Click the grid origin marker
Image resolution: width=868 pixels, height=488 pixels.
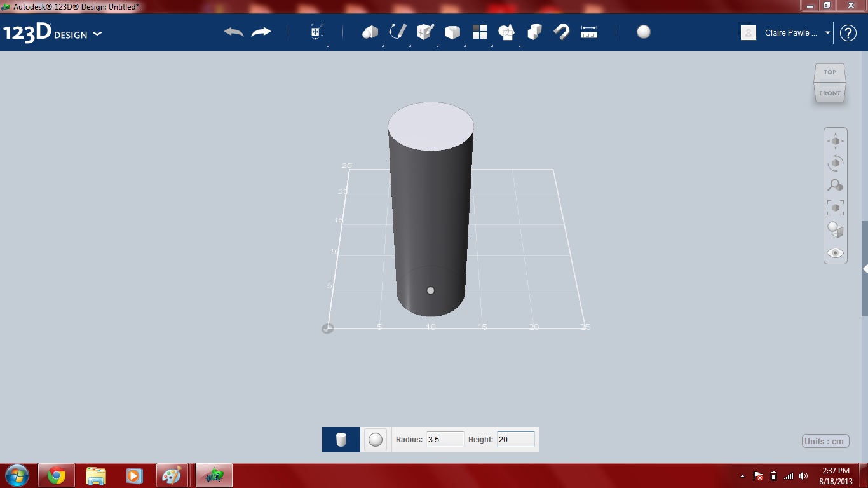click(328, 329)
